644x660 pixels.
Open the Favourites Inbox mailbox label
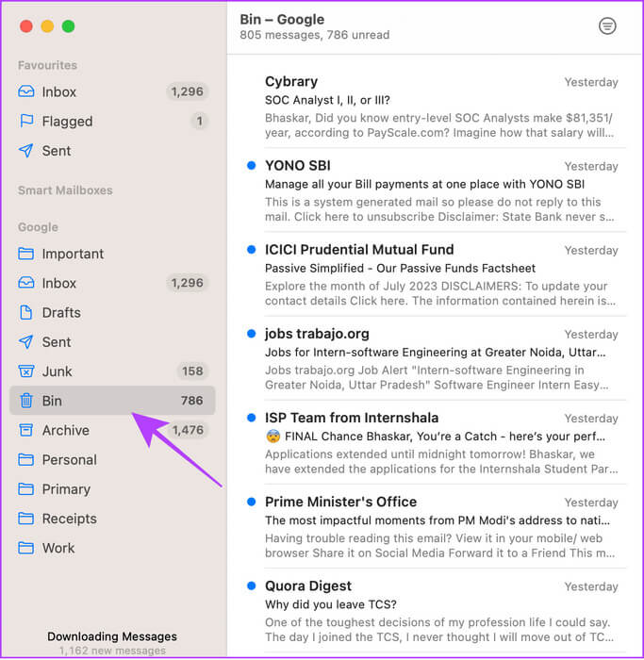coord(58,91)
